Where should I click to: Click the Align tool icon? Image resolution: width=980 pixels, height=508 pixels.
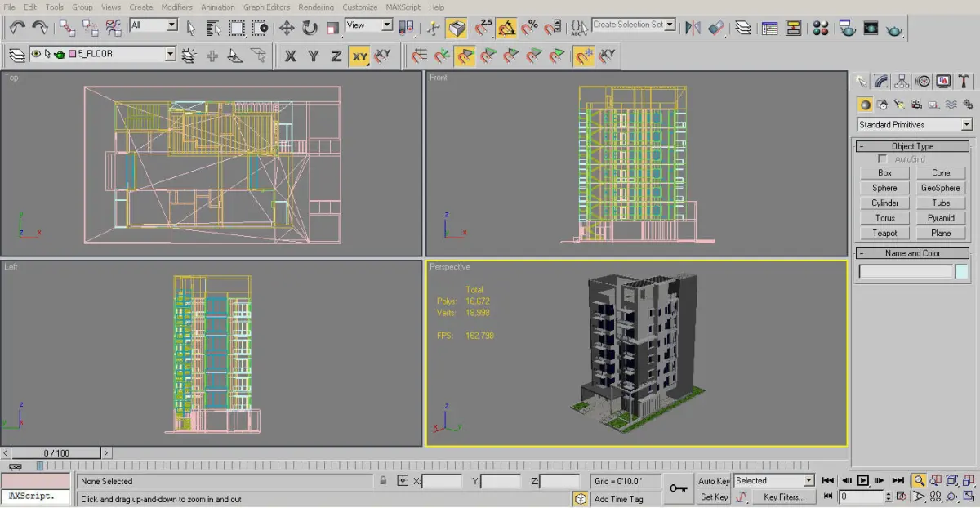pyautogui.click(x=716, y=28)
